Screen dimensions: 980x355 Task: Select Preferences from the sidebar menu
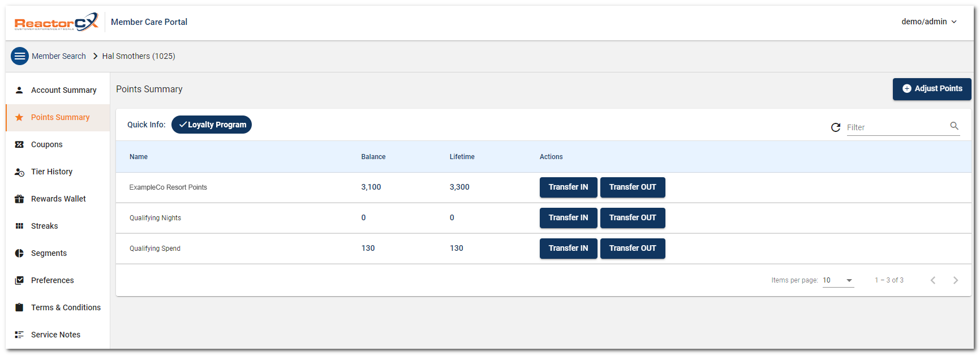(x=52, y=280)
